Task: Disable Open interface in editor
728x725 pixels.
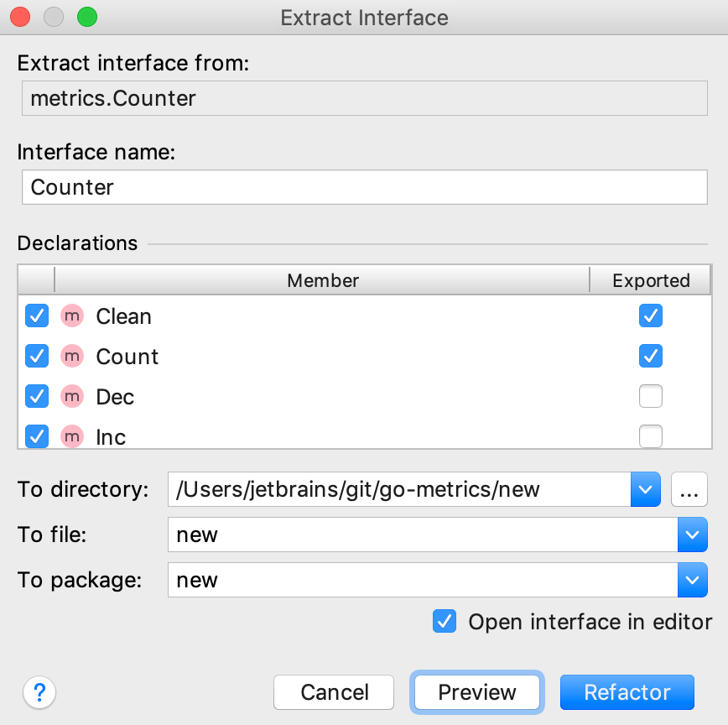Action: click(445, 622)
